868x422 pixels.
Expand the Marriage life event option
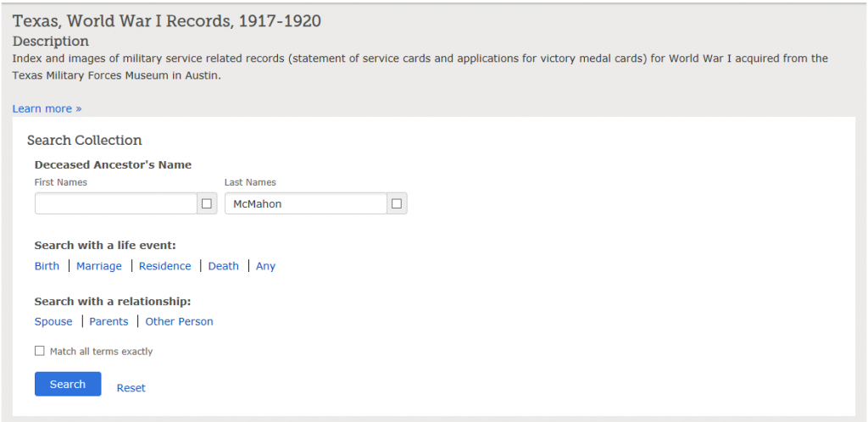pos(99,266)
